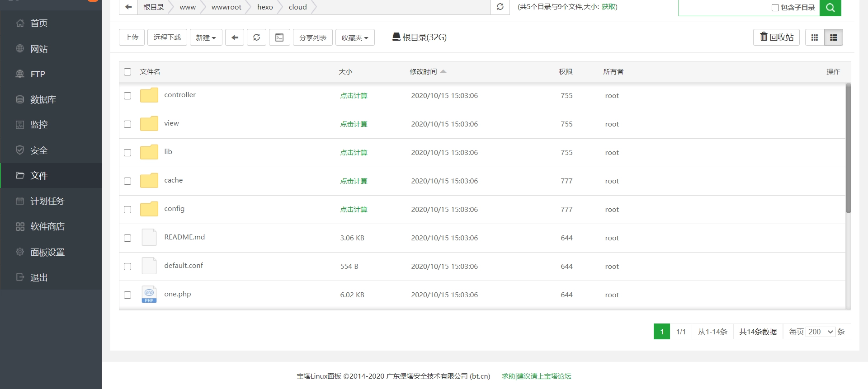Click the toolbar go-back arrow button
The image size is (868, 389).
[x=235, y=37]
